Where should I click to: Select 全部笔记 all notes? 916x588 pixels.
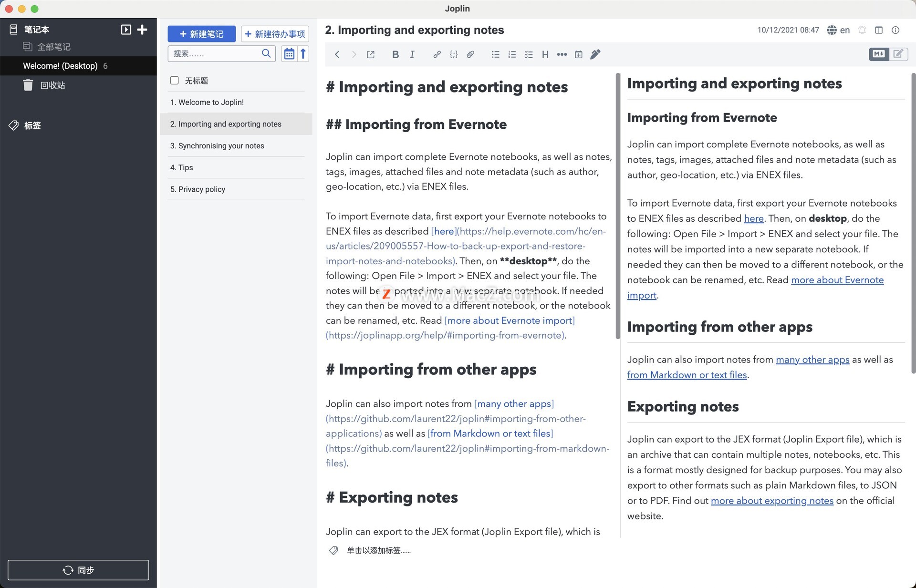(54, 47)
